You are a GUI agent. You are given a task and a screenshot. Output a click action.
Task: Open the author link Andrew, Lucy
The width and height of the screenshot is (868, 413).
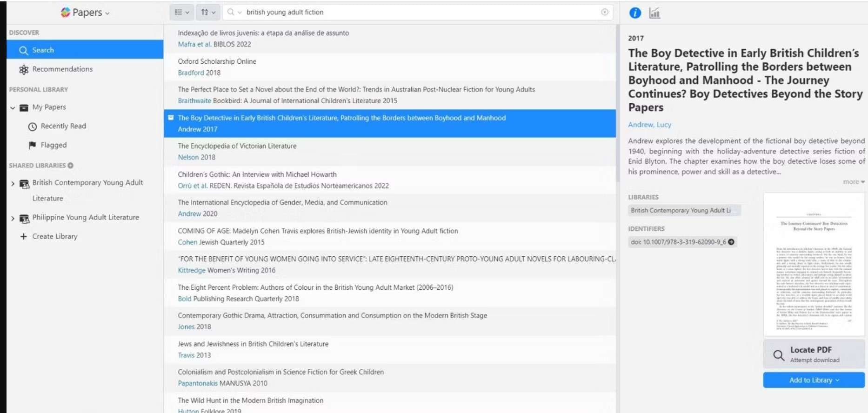pyautogui.click(x=649, y=125)
